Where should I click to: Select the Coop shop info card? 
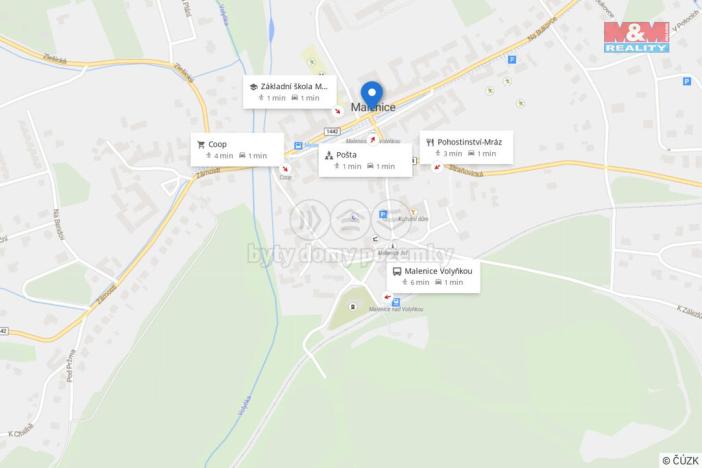coord(237,150)
